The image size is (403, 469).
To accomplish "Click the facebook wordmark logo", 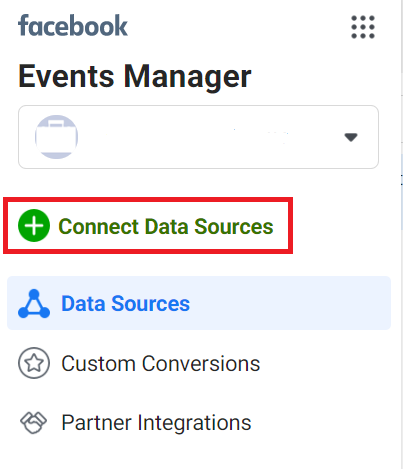I will 73,26.
